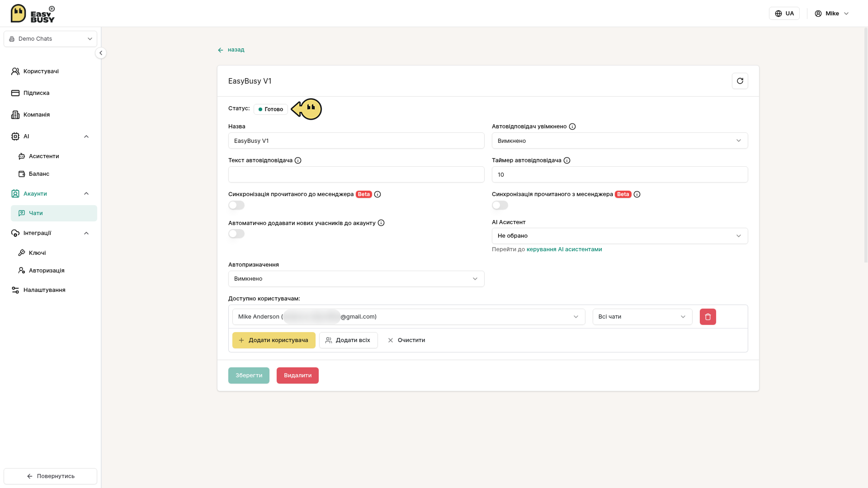
Task: Follow the керування AI асистентами link
Action: click(564, 249)
